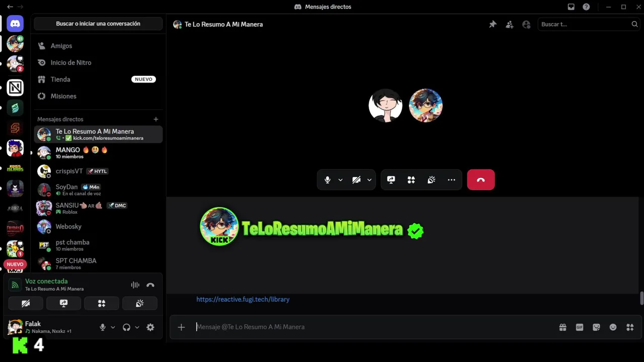Open soundboard in call controls

[431, 180]
